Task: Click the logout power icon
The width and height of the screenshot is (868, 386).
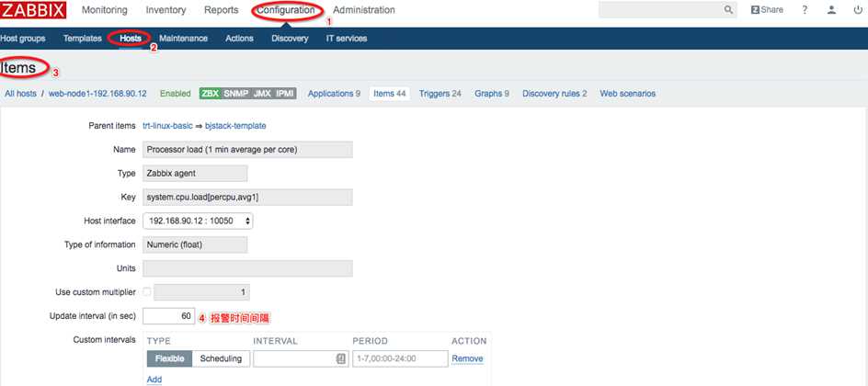Action: point(858,10)
